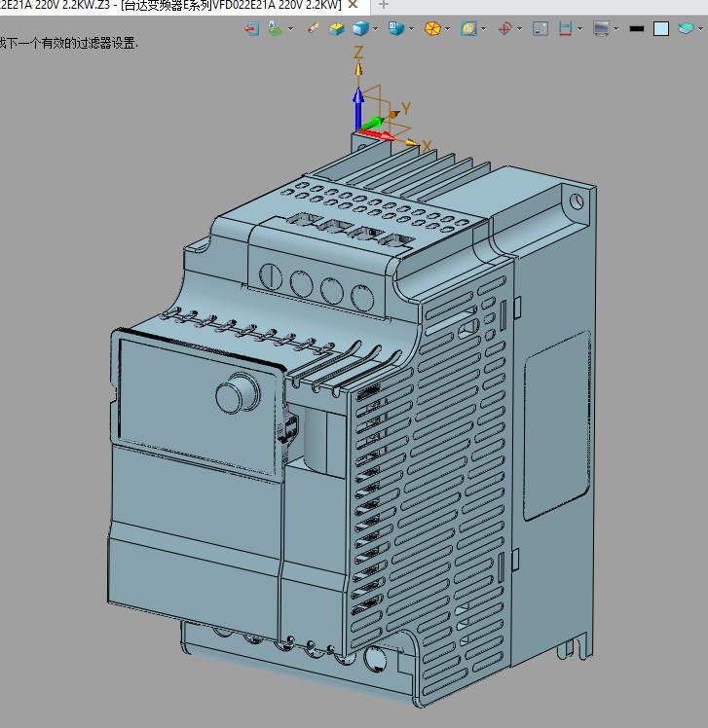Viewport: 708px width, 728px height.
Task: Click the mounting hole at top right
Action: pos(577,201)
